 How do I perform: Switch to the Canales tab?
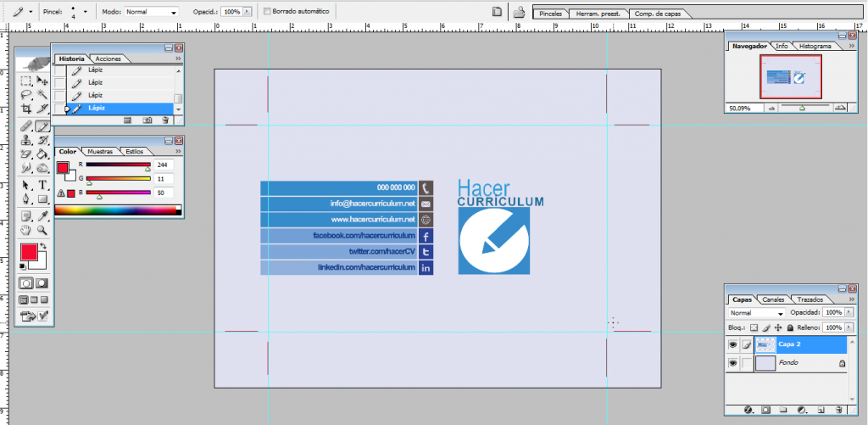click(773, 299)
